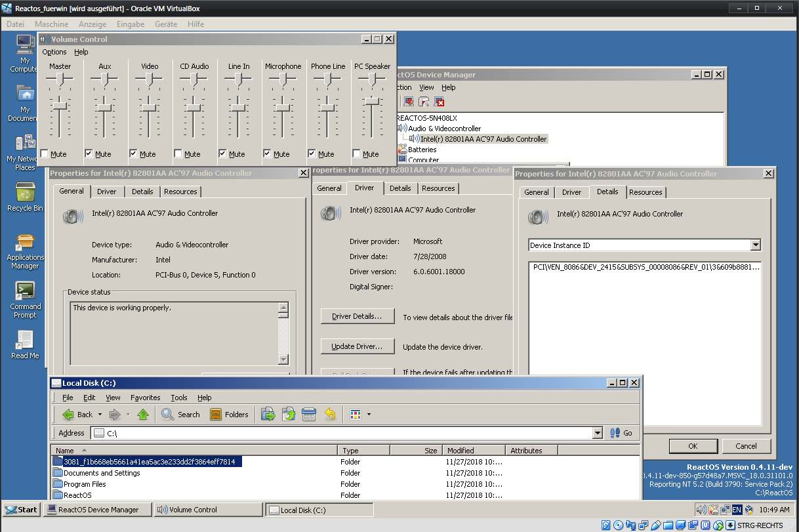Click the Undo icon in Local Disk toolbar

click(x=330, y=415)
